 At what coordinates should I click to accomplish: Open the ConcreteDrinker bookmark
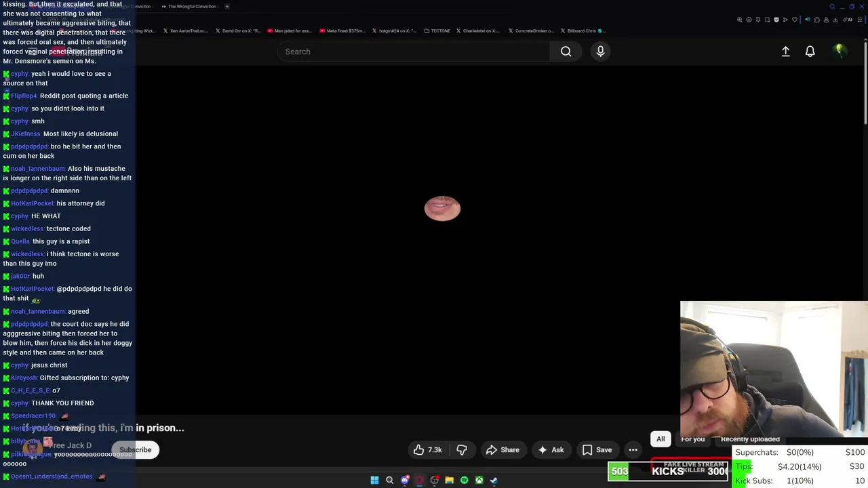[x=530, y=30]
